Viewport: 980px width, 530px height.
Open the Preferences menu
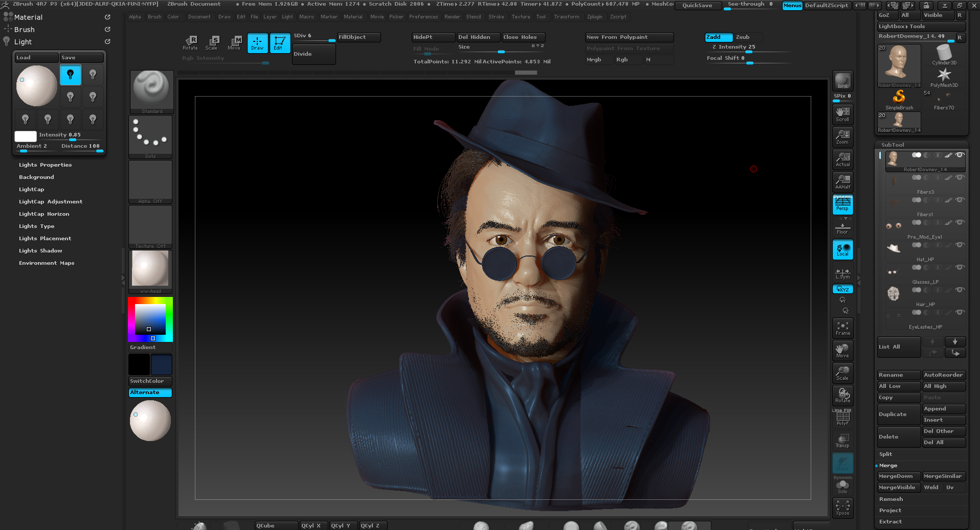(424, 17)
